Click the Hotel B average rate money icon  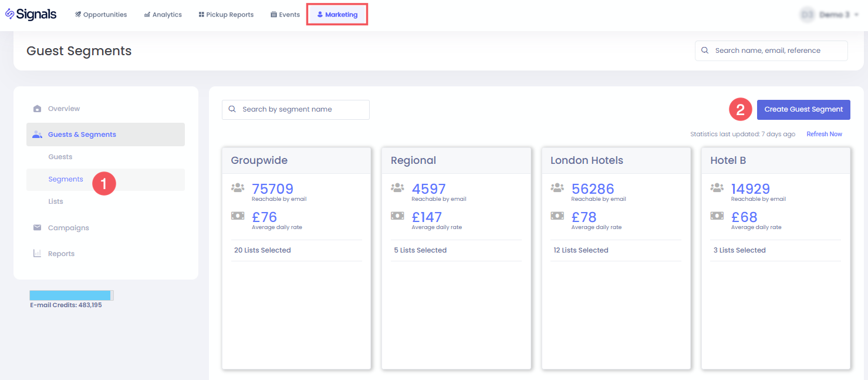717,216
